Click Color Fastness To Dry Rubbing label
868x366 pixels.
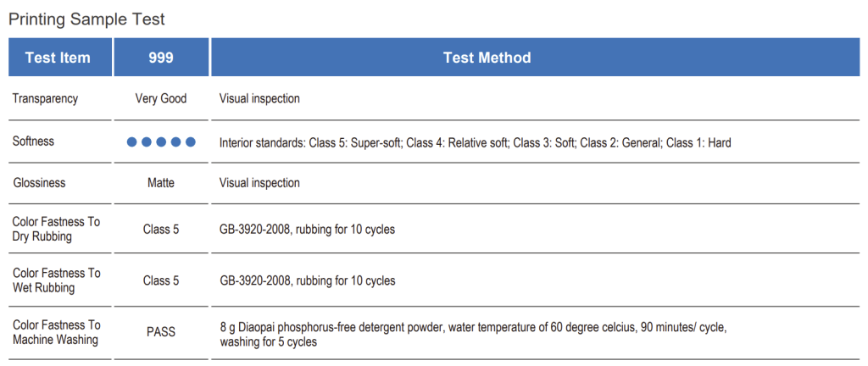[x=56, y=229]
